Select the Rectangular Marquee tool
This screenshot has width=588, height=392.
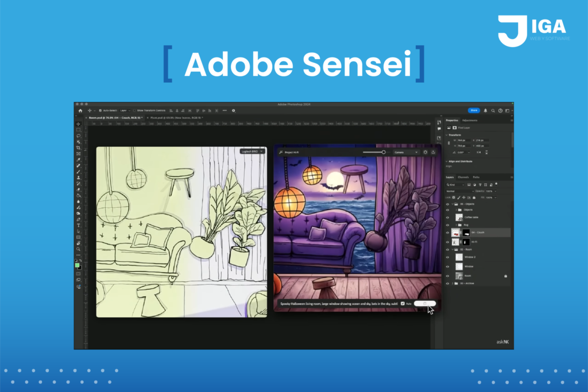coord(78,130)
